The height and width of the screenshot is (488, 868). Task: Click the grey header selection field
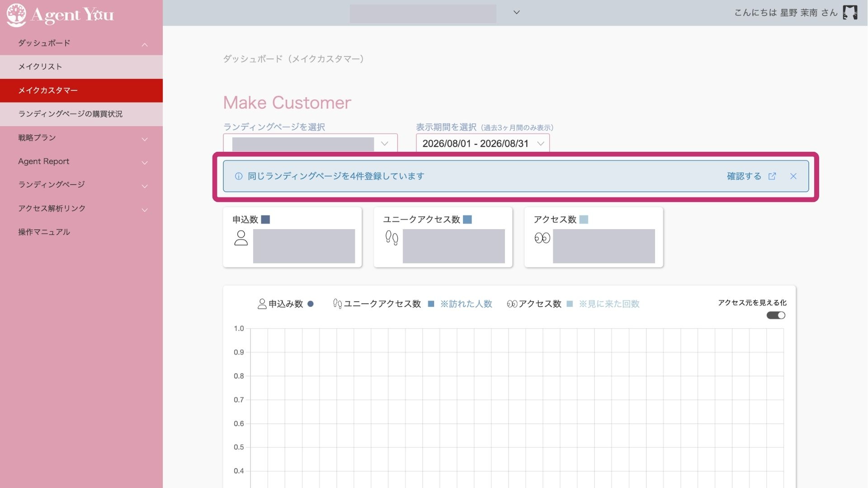(x=423, y=14)
